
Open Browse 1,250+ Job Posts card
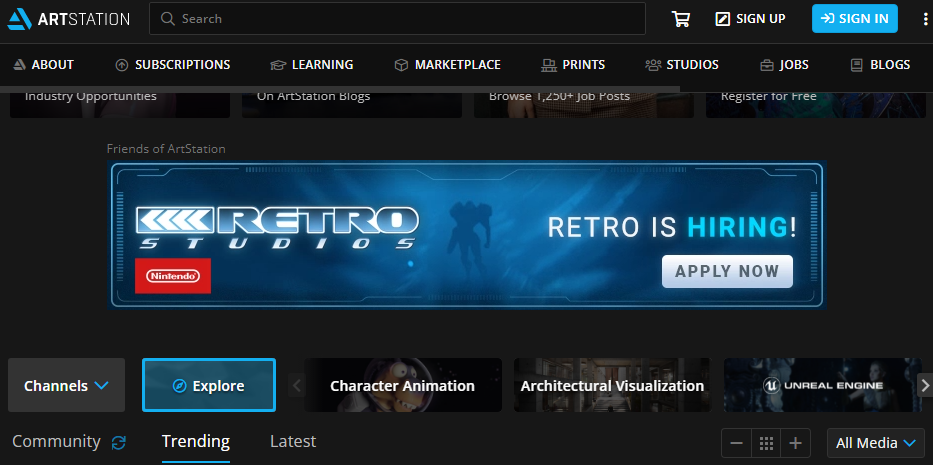point(584,104)
